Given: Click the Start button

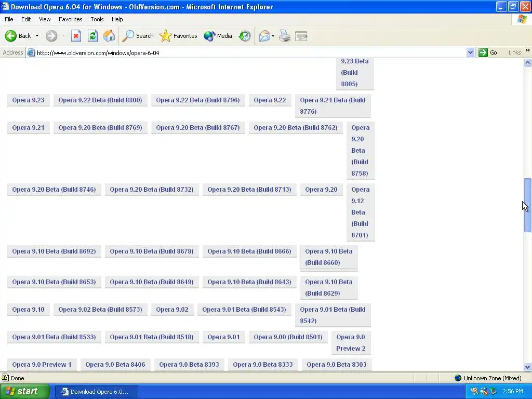Looking at the screenshot, I should pos(25,391).
